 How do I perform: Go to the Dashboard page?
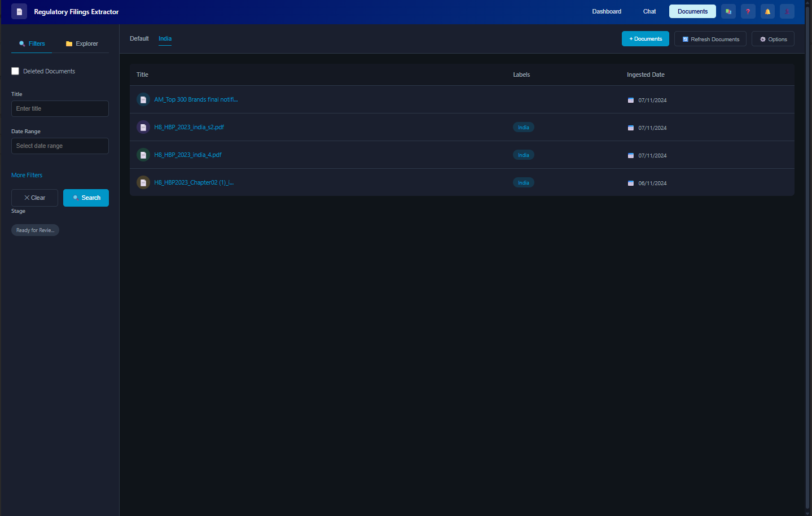[607, 11]
